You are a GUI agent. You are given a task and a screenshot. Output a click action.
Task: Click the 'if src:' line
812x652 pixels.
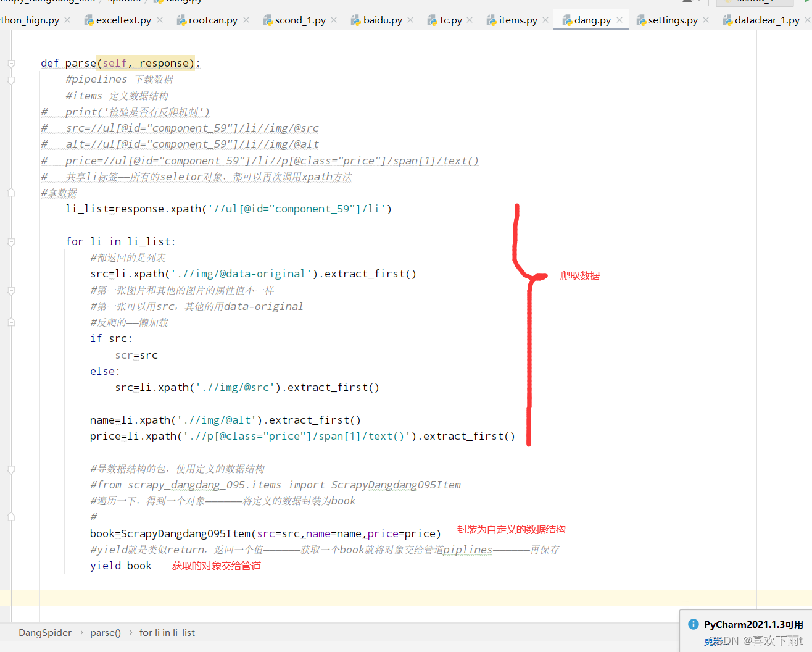(111, 338)
